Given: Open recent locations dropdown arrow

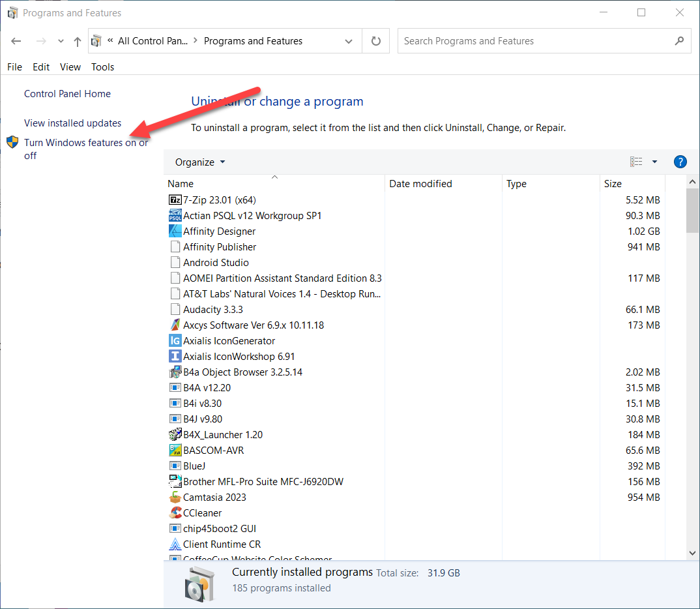Looking at the screenshot, I should [x=61, y=41].
